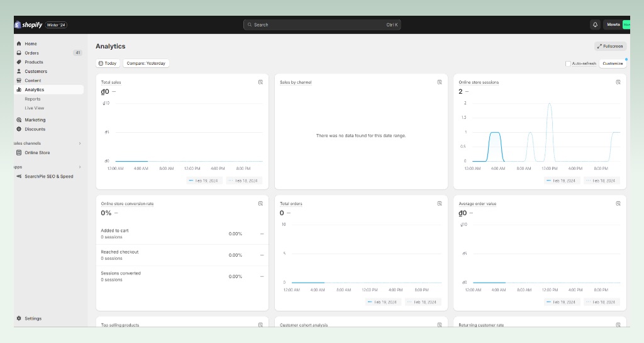Open the Average order value title link
The width and height of the screenshot is (644, 343).
tap(477, 204)
